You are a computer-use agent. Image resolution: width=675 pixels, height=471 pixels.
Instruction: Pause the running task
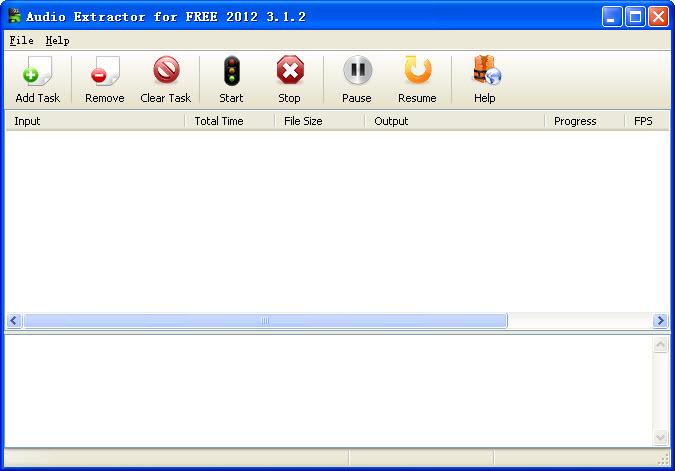point(357,72)
